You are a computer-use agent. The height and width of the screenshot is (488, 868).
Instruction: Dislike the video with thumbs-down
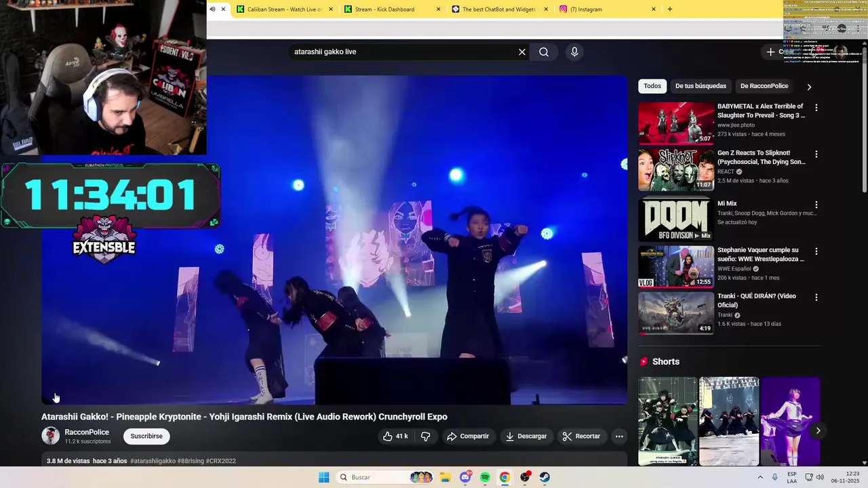[426, 436]
